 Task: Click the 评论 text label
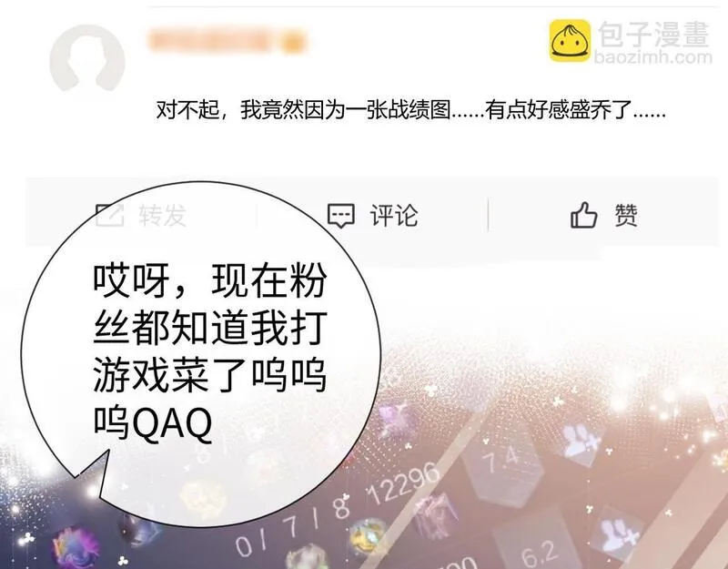(x=394, y=215)
